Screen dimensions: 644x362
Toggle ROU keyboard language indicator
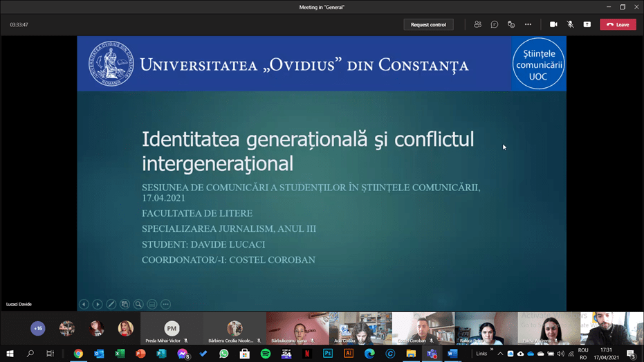582,354
